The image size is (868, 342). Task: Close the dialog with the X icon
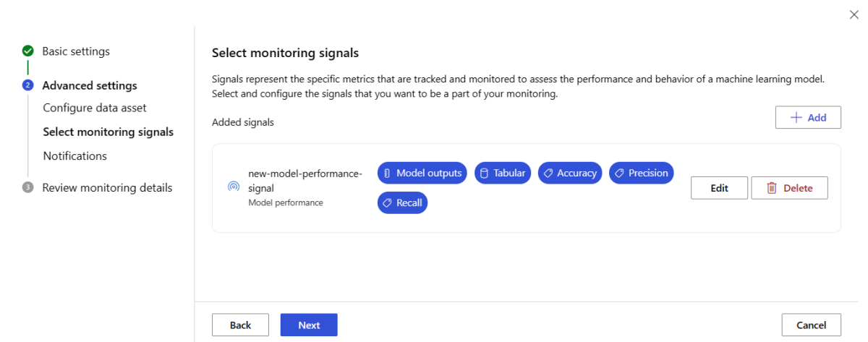854,14
